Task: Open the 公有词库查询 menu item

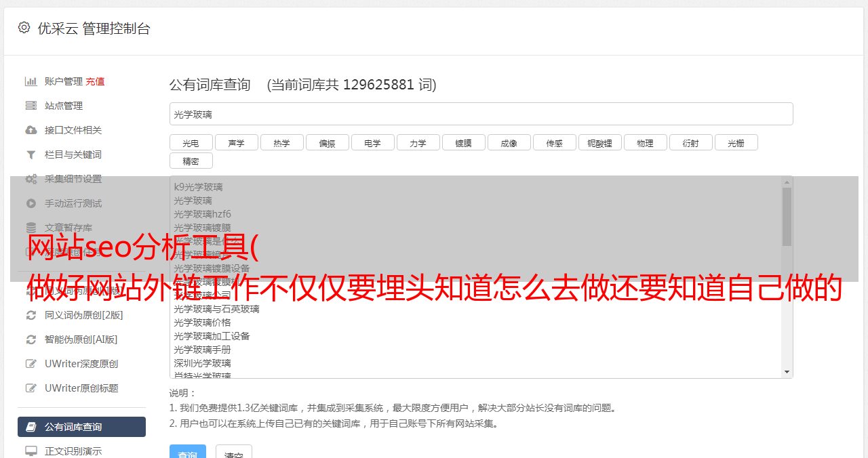Action: [81, 427]
